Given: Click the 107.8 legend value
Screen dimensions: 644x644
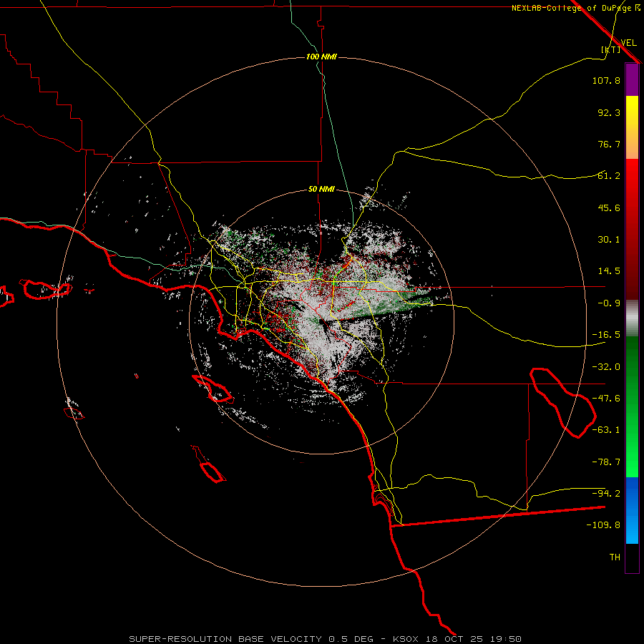Looking at the screenshot, I should click(x=606, y=81).
